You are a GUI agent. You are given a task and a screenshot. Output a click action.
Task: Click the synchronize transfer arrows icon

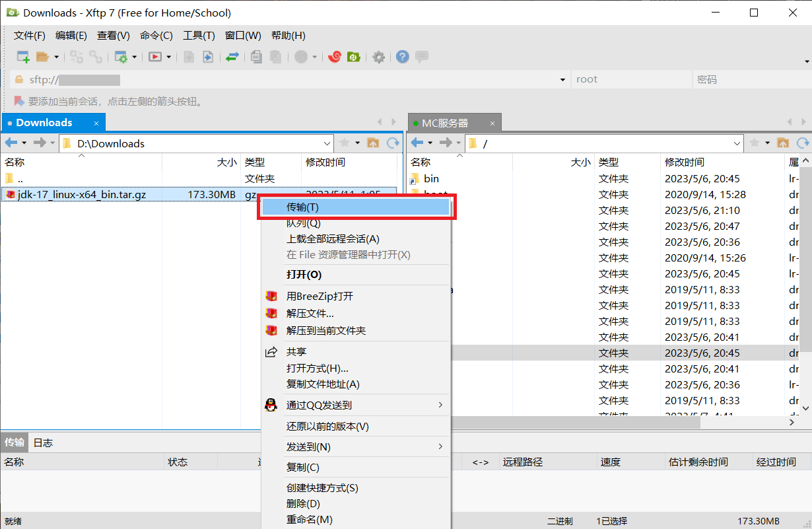coord(232,57)
